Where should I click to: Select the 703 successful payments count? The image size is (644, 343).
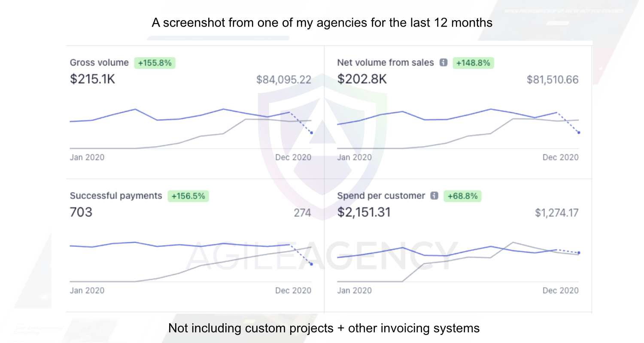[81, 212]
